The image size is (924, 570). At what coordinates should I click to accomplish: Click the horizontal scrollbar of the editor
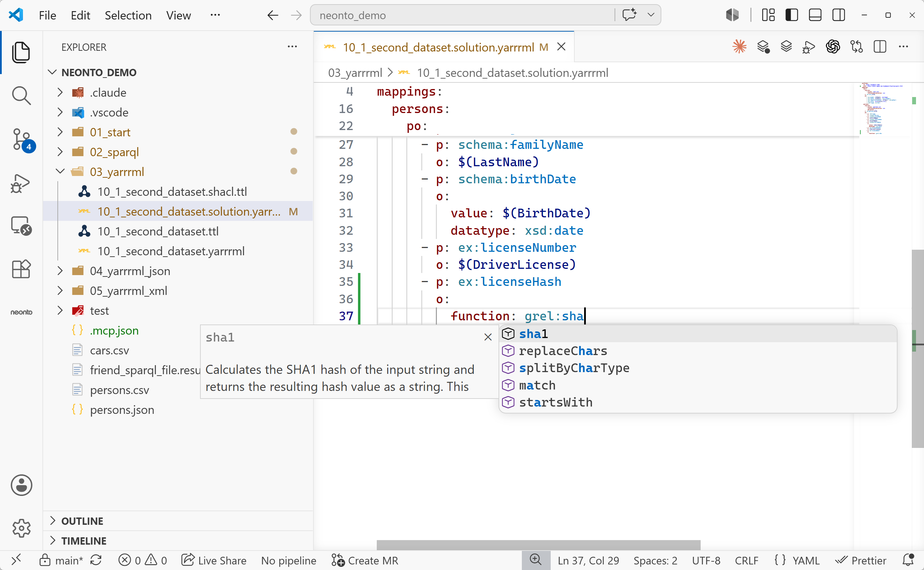[x=538, y=545]
